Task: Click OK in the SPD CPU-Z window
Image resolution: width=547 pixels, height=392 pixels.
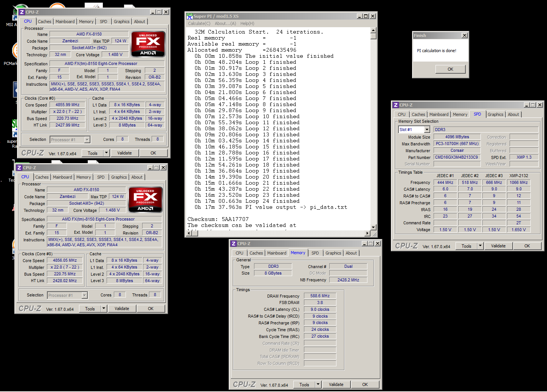Action: click(527, 246)
